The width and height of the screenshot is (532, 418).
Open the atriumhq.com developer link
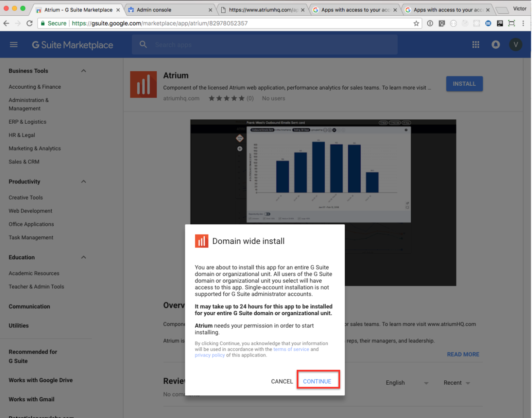coord(181,99)
